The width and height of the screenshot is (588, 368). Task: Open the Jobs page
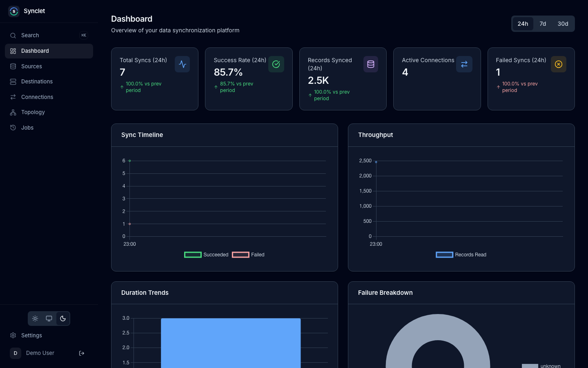coord(49,128)
